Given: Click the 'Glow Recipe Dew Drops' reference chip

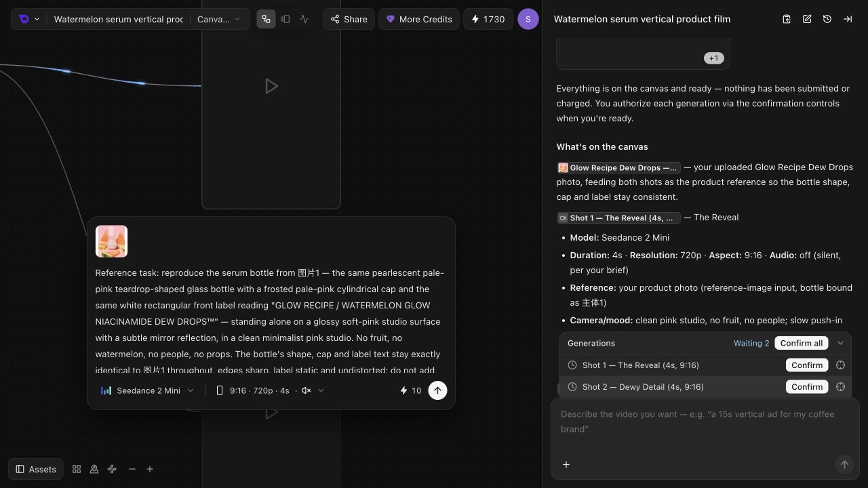Looking at the screenshot, I should tap(618, 167).
